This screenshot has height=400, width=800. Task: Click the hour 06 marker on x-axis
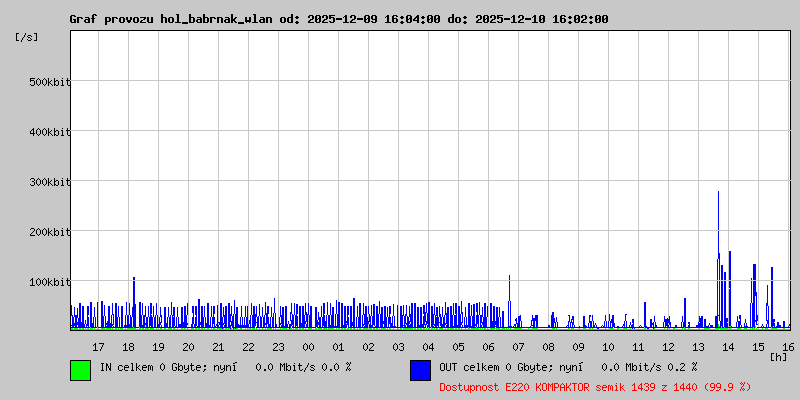point(488,347)
